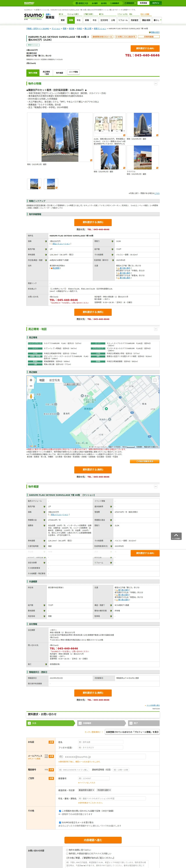
Task: Open the 市区郡を選択 dropdown
Action: (104, 790)
